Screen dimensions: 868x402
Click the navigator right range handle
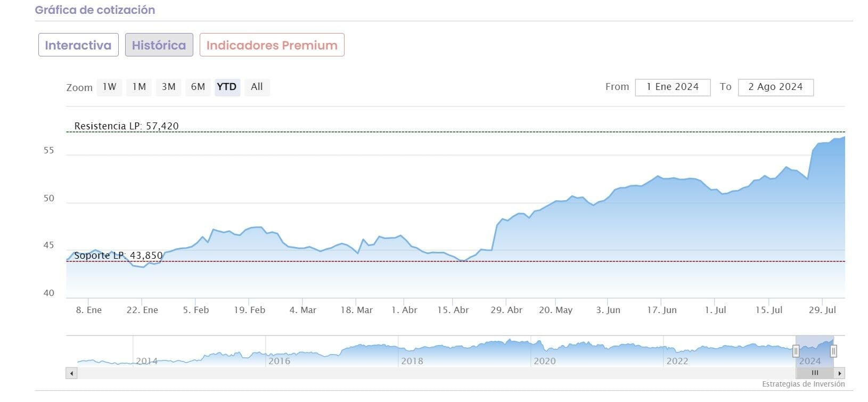coord(833,351)
